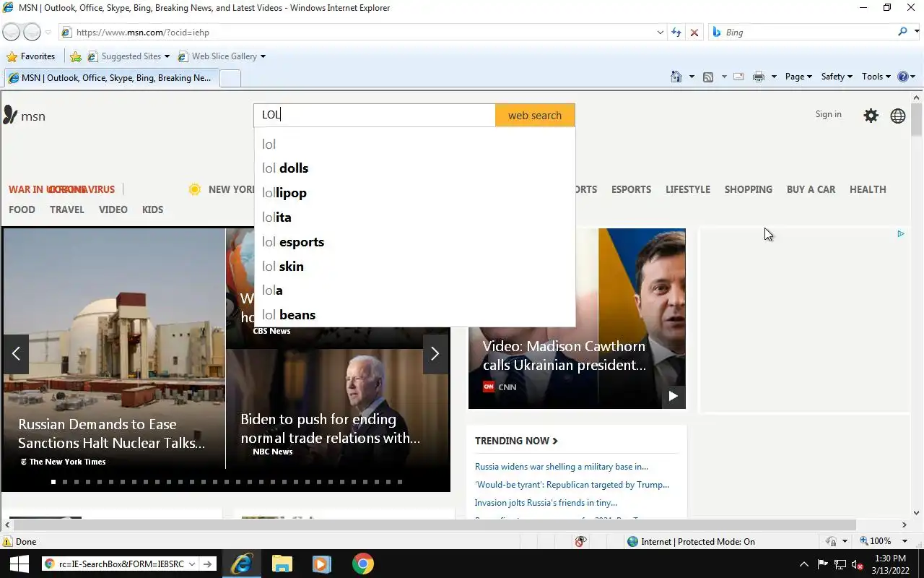924x578 pixels.
Task: Open Google Chrome from taskbar
Action: click(x=363, y=564)
